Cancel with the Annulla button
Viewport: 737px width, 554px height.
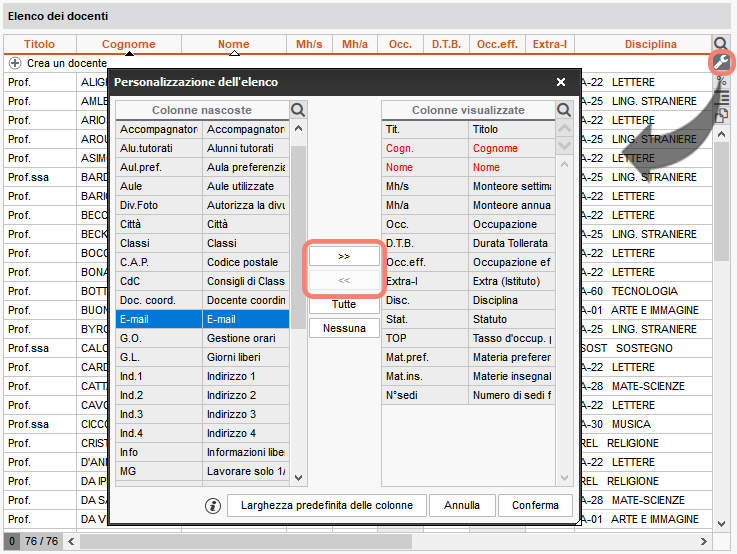point(462,506)
